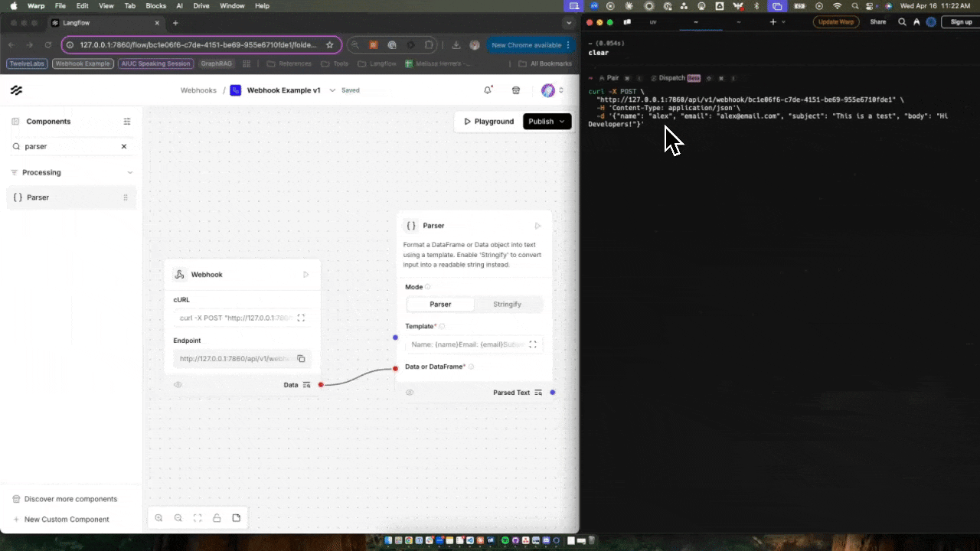Image resolution: width=980 pixels, height=551 pixels.
Task: Open the Langflow store icon near the avatar
Action: [x=515, y=90]
